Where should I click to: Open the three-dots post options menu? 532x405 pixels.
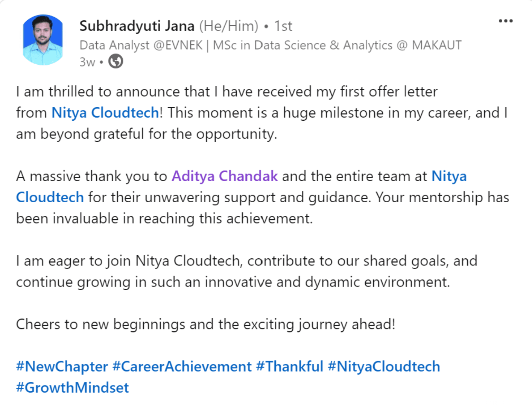(505, 21)
